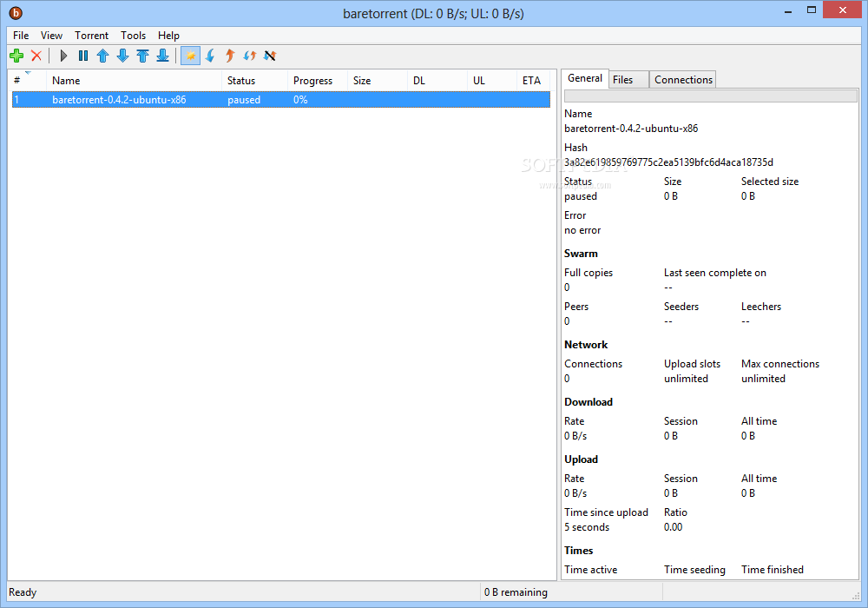868x608 pixels.
Task: Minimize the baretorrent window
Action: [x=788, y=11]
